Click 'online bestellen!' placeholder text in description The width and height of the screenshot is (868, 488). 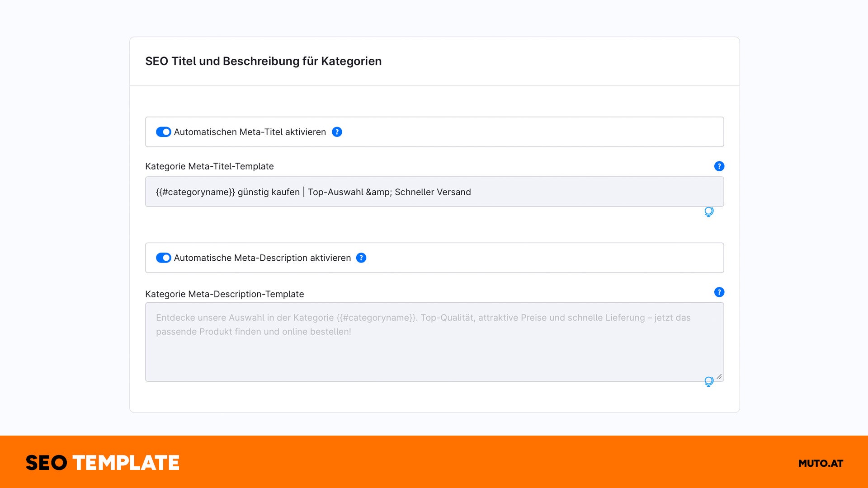pyautogui.click(x=316, y=332)
